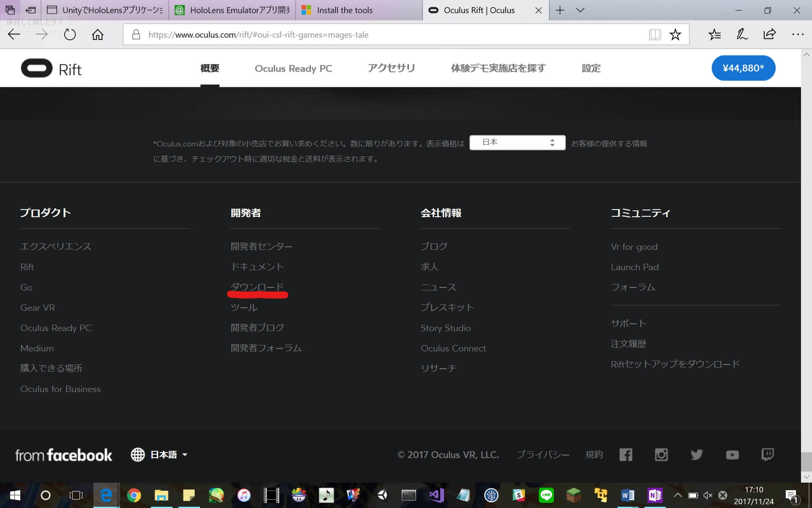Open Chrome from the taskbar

[134, 495]
